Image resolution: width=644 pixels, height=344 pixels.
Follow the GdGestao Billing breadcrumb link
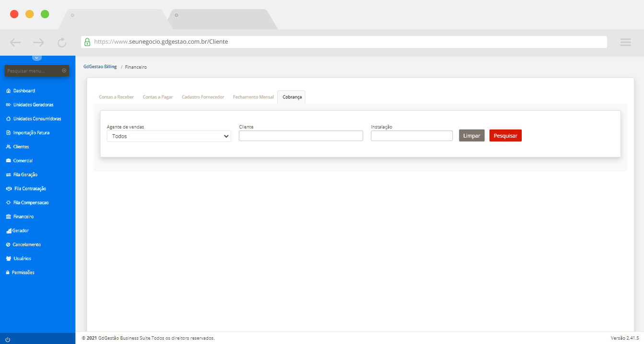pos(100,67)
